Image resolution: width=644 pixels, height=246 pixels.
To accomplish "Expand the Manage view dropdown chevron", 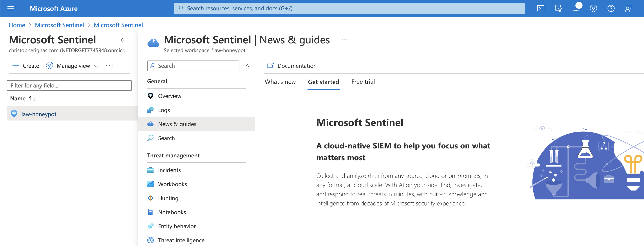I will [x=96, y=66].
